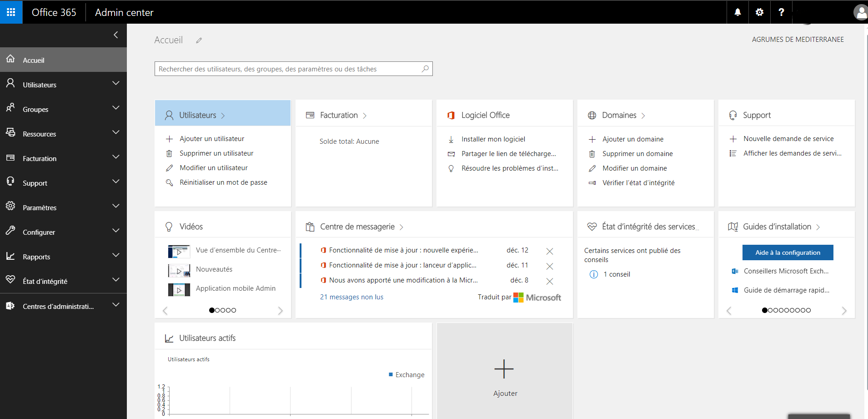Click the headset icon in Support card
The width and height of the screenshot is (868, 419).
(x=733, y=116)
